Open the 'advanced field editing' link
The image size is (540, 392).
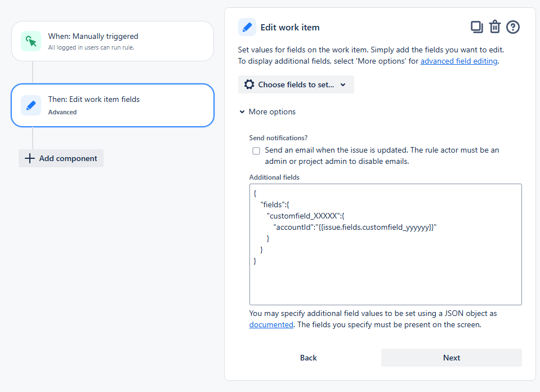pos(459,61)
